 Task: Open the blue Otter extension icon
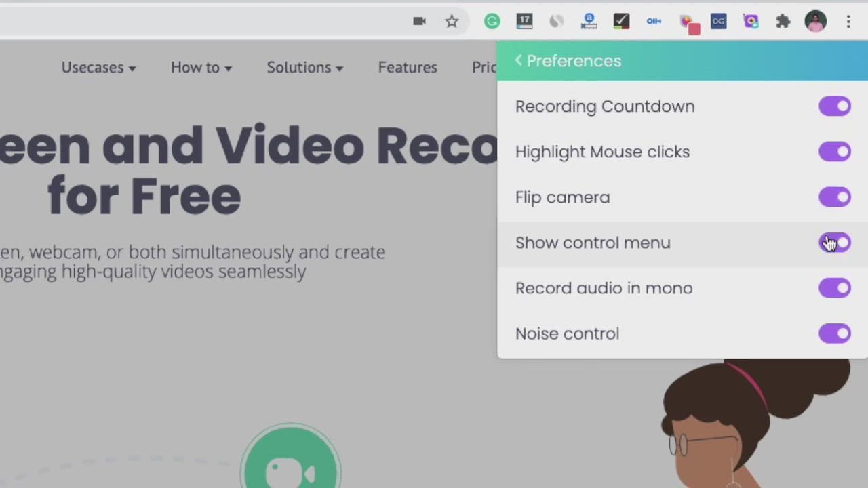pyautogui.click(x=654, y=22)
